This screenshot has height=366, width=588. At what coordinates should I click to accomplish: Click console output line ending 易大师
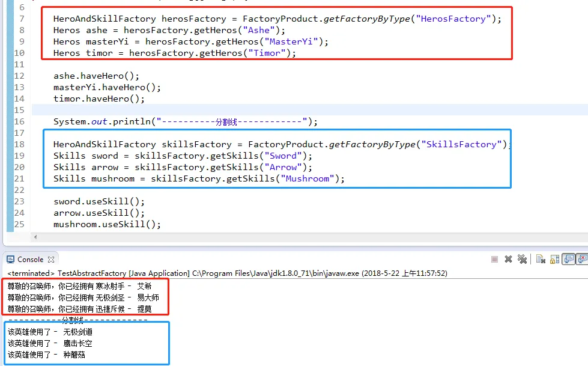click(83, 297)
